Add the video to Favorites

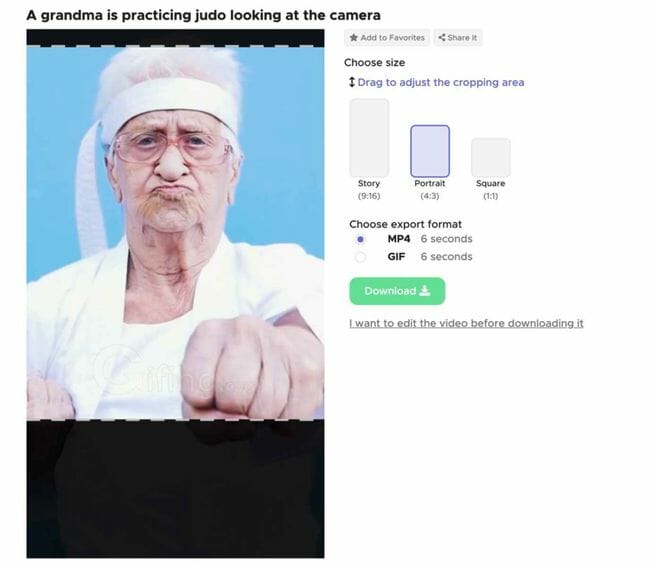pyautogui.click(x=387, y=38)
